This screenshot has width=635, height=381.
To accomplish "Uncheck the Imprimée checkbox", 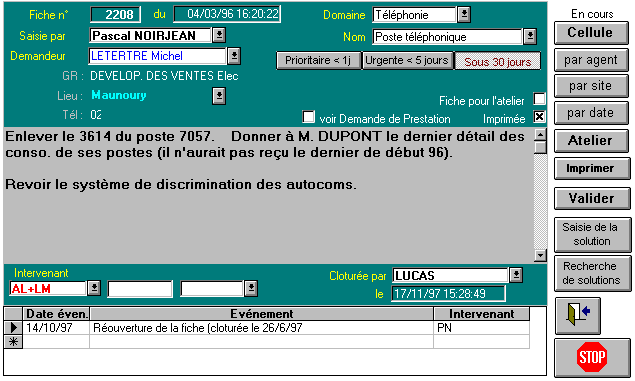I will coord(539,117).
